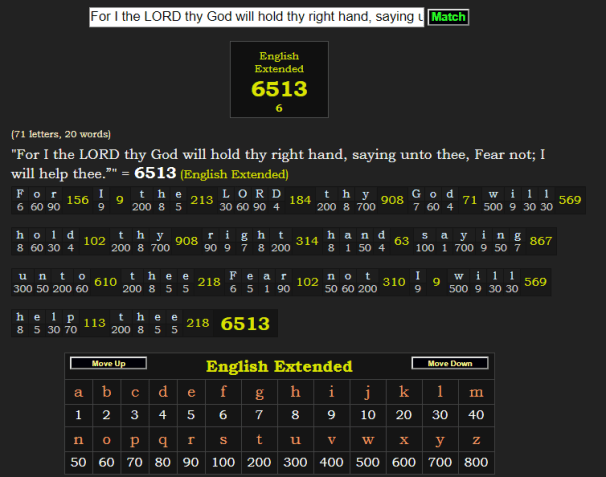Click the word total 610 for "unto"

click(105, 282)
